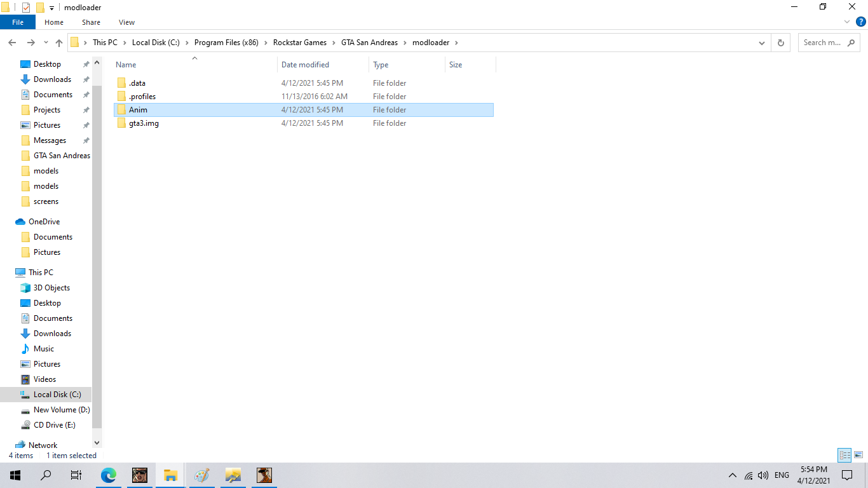868x488 pixels.
Task: Open pinned Documents in Quick access
Action: pyautogui.click(x=53, y=95)
